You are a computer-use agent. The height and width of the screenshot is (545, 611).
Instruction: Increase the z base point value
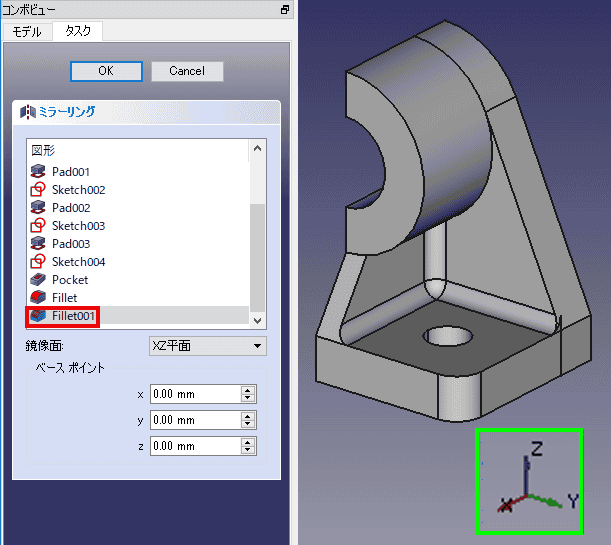point(248,442)
